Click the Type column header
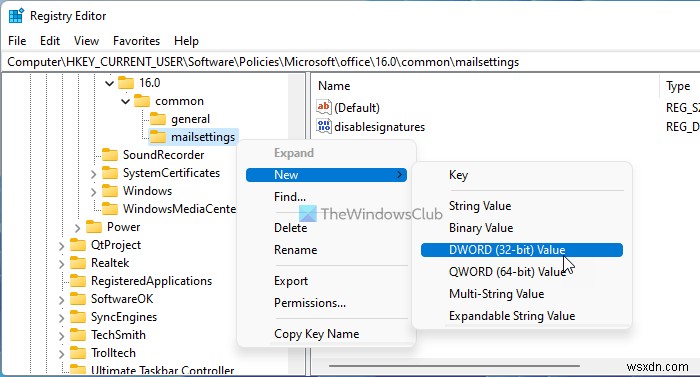Screen dimensions: 700x377 point(679,86)
